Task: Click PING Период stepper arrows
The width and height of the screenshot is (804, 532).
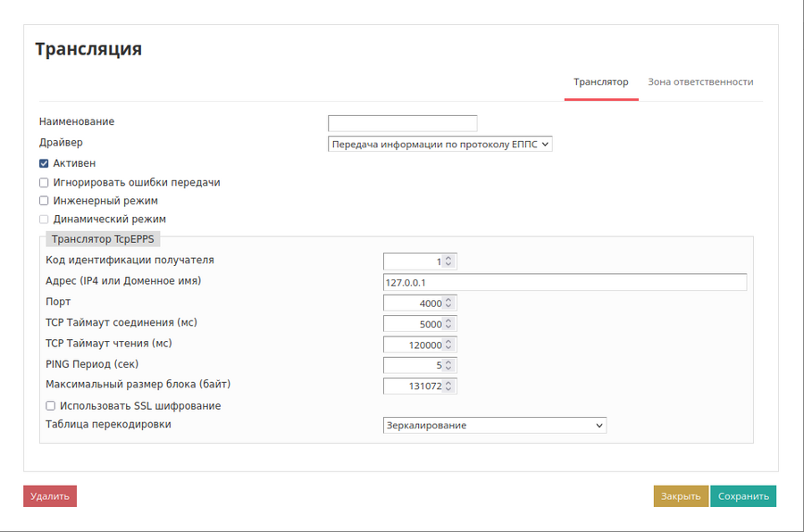Action: click(449, 365)
